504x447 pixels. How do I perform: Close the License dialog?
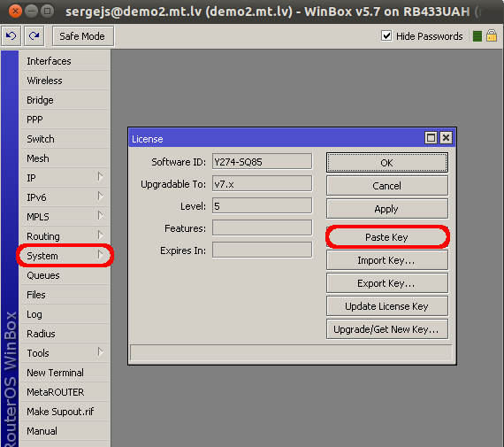pos(447,138)
